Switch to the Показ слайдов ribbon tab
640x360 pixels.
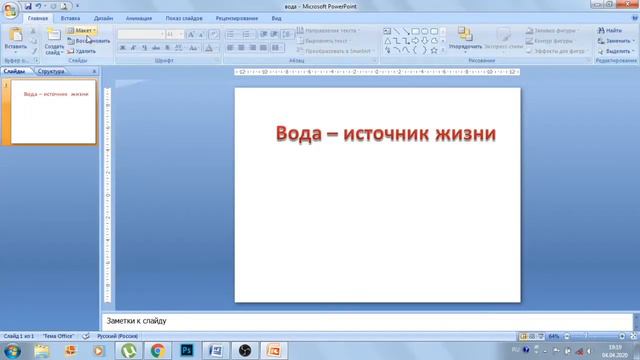click(184, 18)
